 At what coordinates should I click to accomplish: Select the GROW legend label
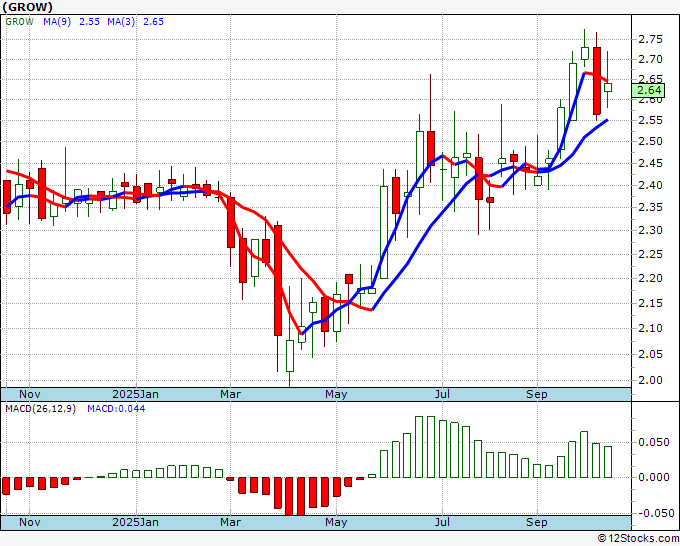click(x=20, y=22)
